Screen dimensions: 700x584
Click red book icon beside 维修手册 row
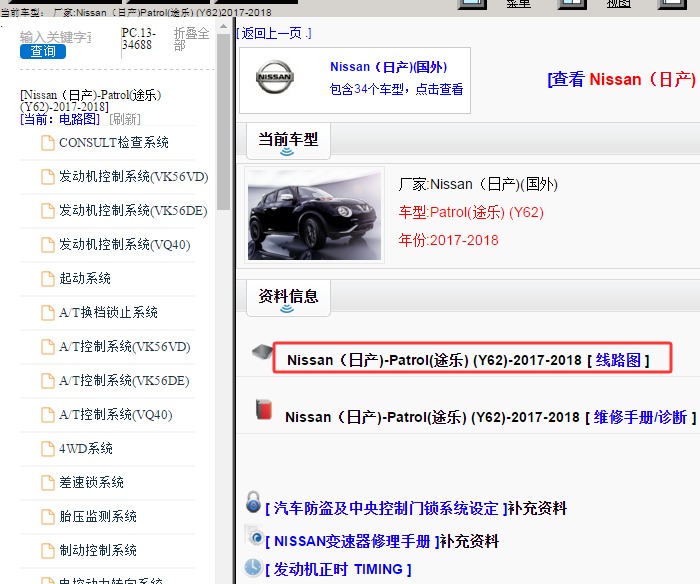click(263, 409)
